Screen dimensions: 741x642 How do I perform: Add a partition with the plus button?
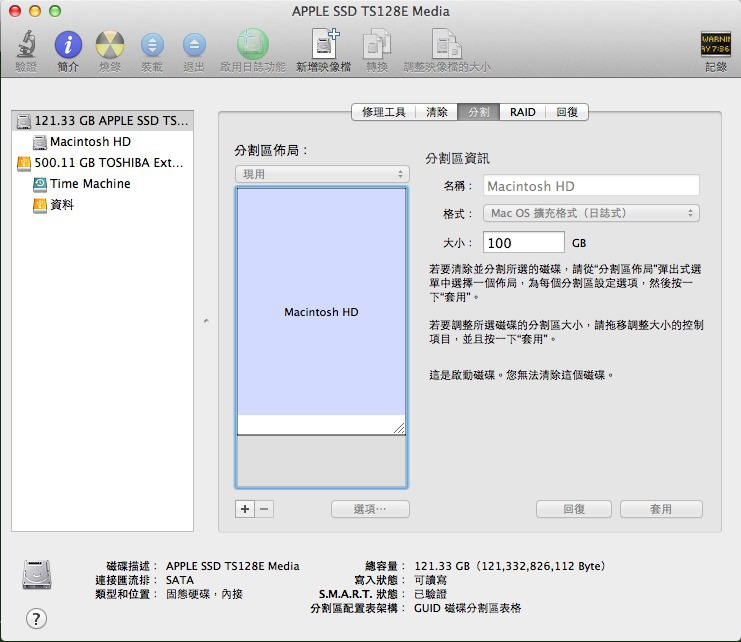click(245, 509)
